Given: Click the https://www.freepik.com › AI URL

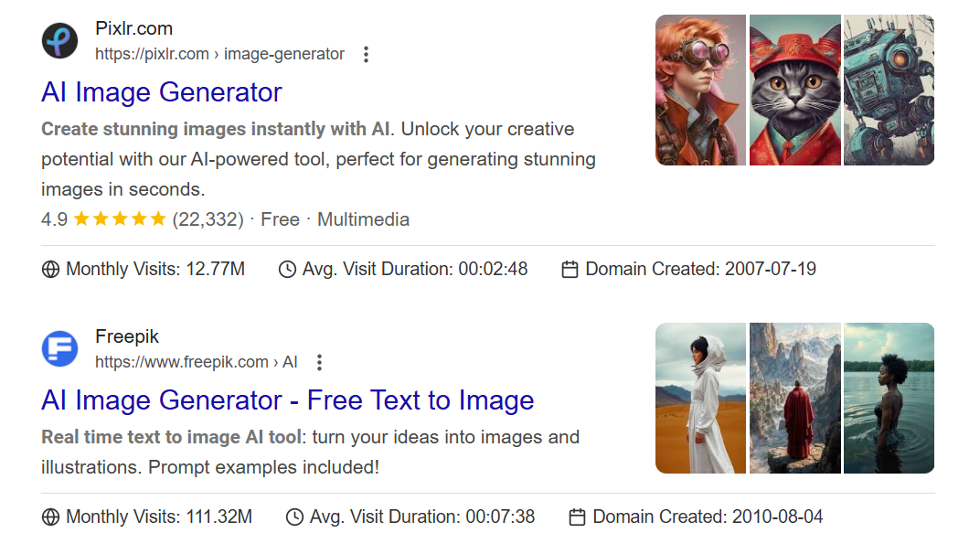Looking at the screenshot, I should [x=197, y=362].
